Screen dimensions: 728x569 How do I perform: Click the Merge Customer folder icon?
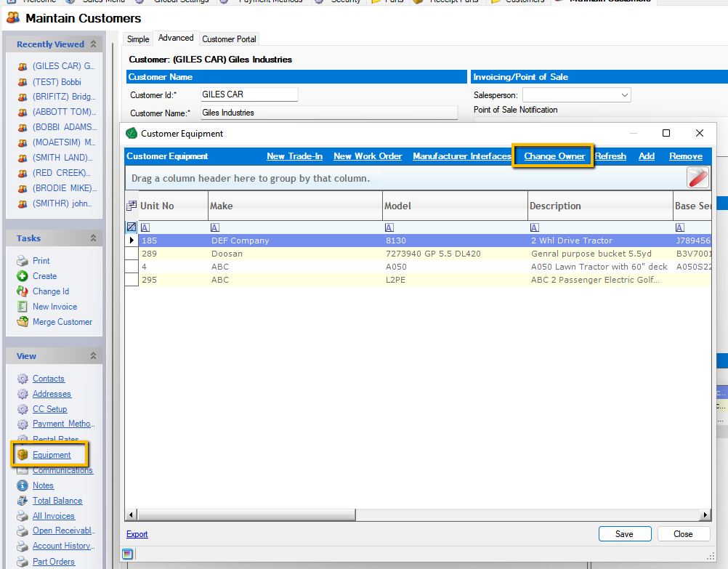[x=23, y=322]
